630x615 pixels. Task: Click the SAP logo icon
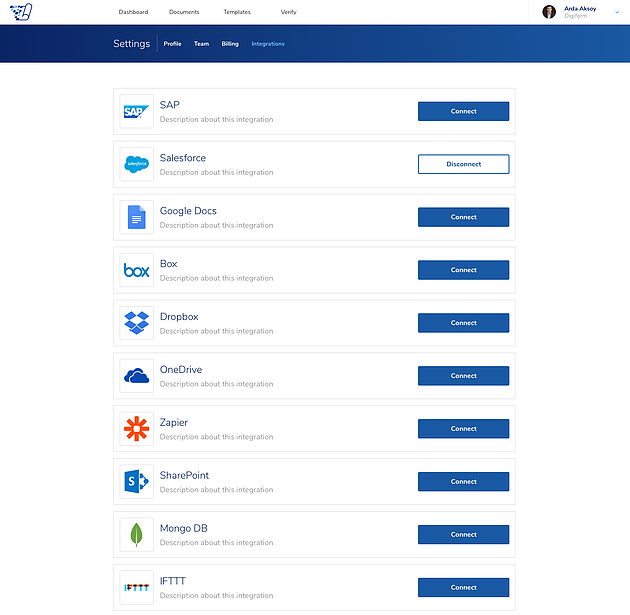coord(137,111)
